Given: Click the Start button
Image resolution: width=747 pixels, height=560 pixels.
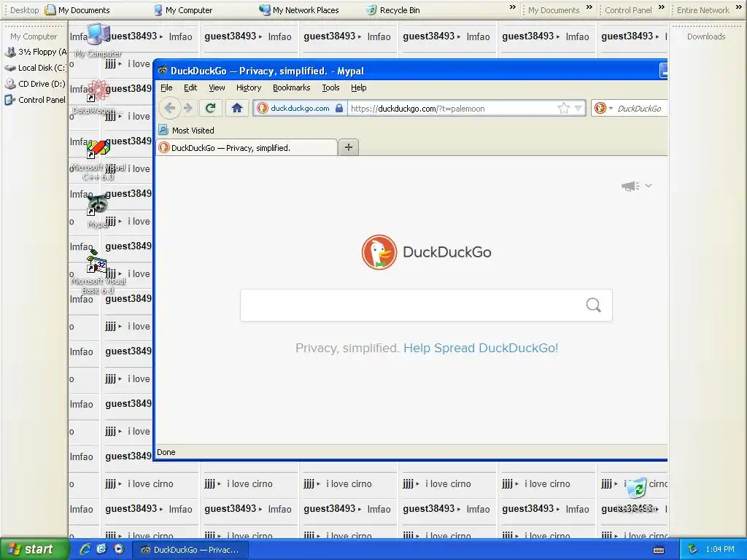Looking at the screenshot, I should pos(34,549).
